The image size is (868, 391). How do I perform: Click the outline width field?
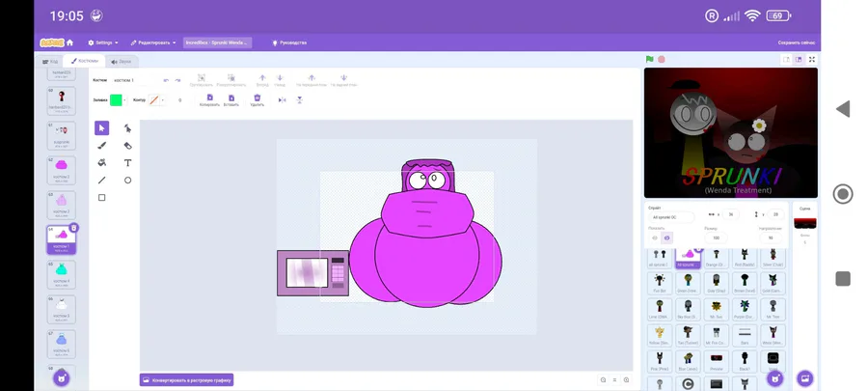180,100
